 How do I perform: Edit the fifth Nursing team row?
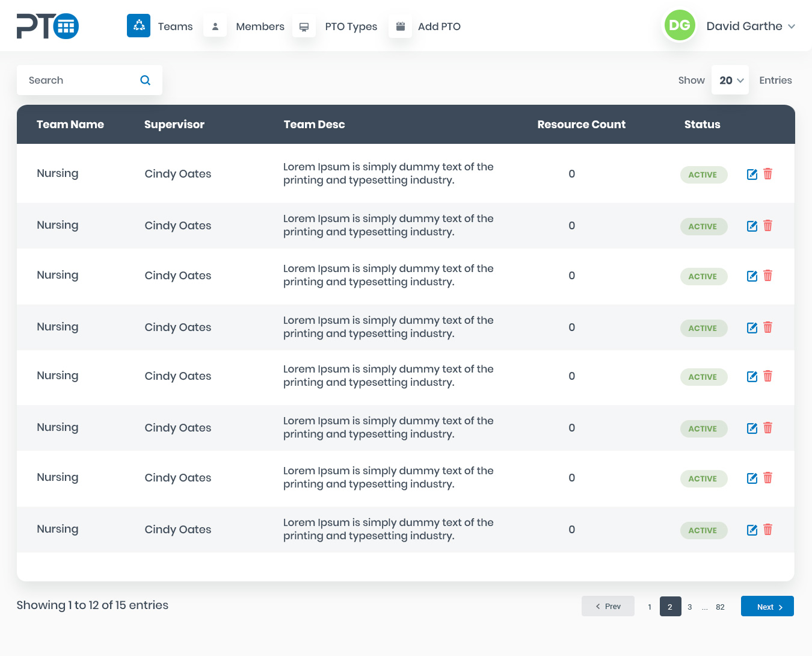tap(752, 376)
